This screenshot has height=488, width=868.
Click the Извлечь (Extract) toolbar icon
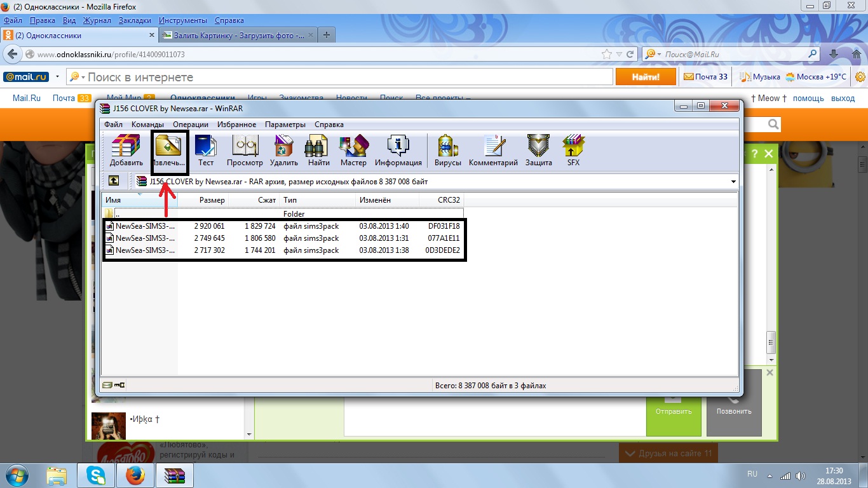[x=168, y=151]
